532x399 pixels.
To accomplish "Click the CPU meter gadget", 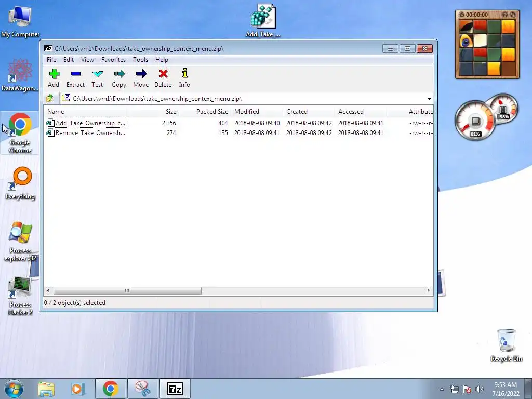I will [x=475, y=121].
